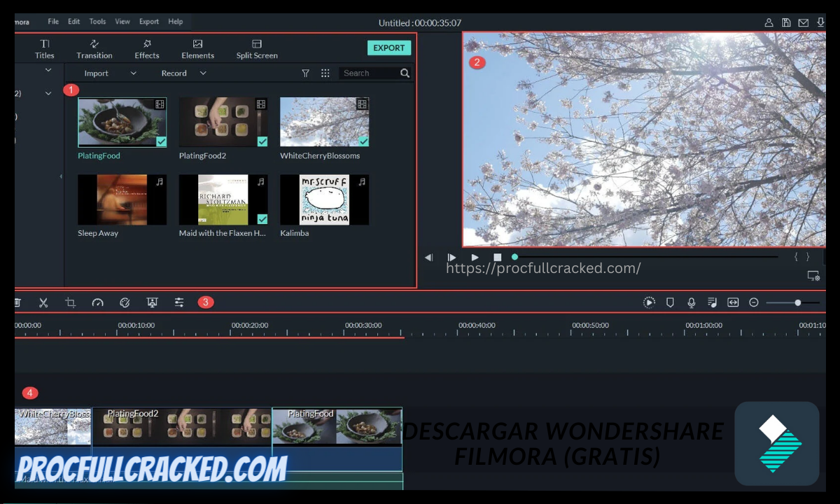Switch to the Transition tab

pos(94,49)
